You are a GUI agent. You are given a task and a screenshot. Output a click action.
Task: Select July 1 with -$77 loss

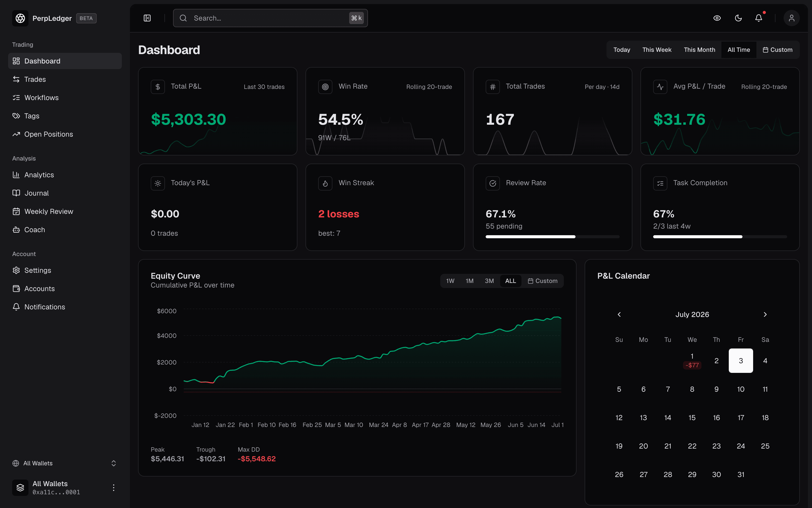pyautogui.click(x=692, y=360)
